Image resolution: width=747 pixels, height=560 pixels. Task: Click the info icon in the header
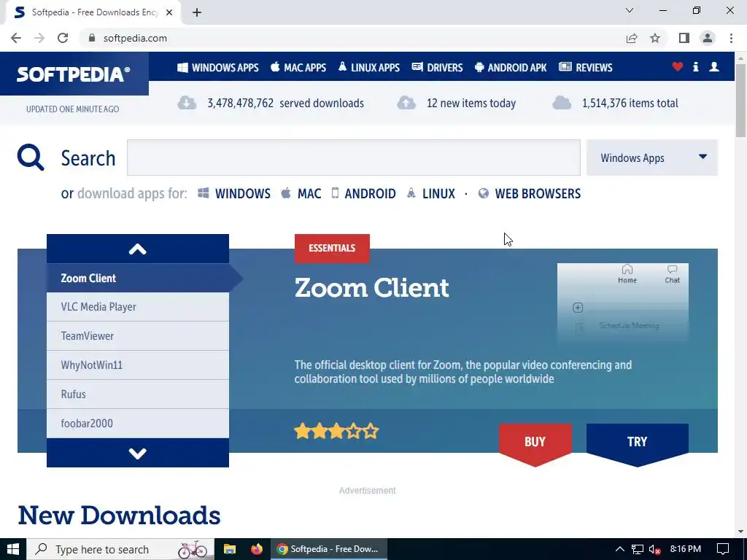(695, 67)
